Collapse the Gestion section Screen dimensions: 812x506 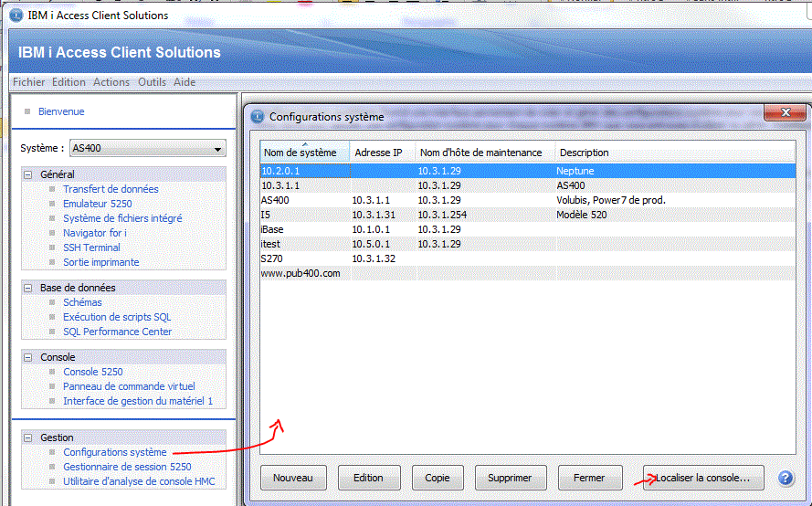(28, 437)
